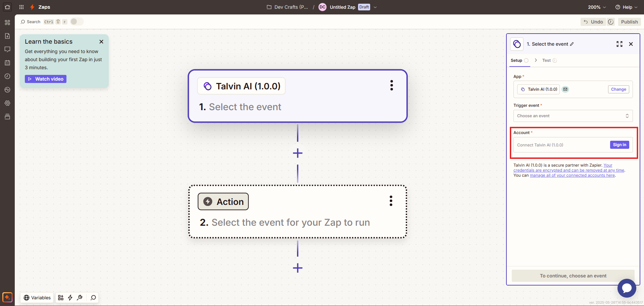The width and height of the screenshot is (644, 306).
Task: Open the Trigger event dropdown
Action: click(573, 116)
